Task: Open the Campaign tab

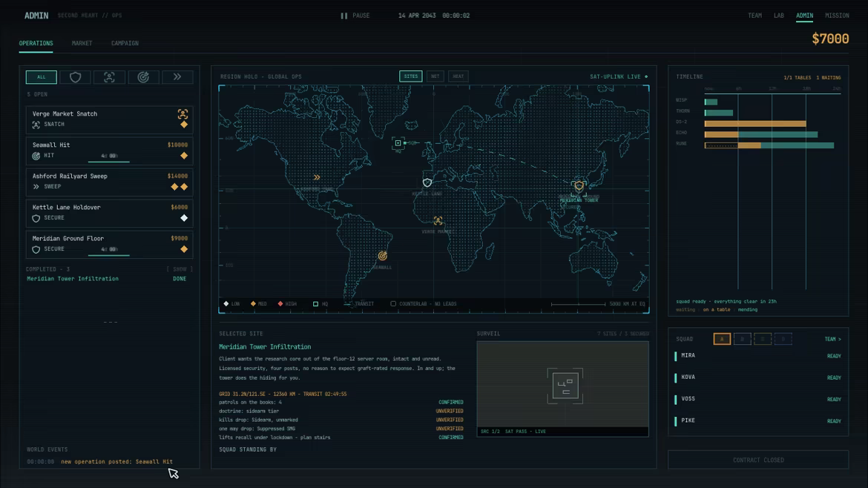Action: pos(125,43)
